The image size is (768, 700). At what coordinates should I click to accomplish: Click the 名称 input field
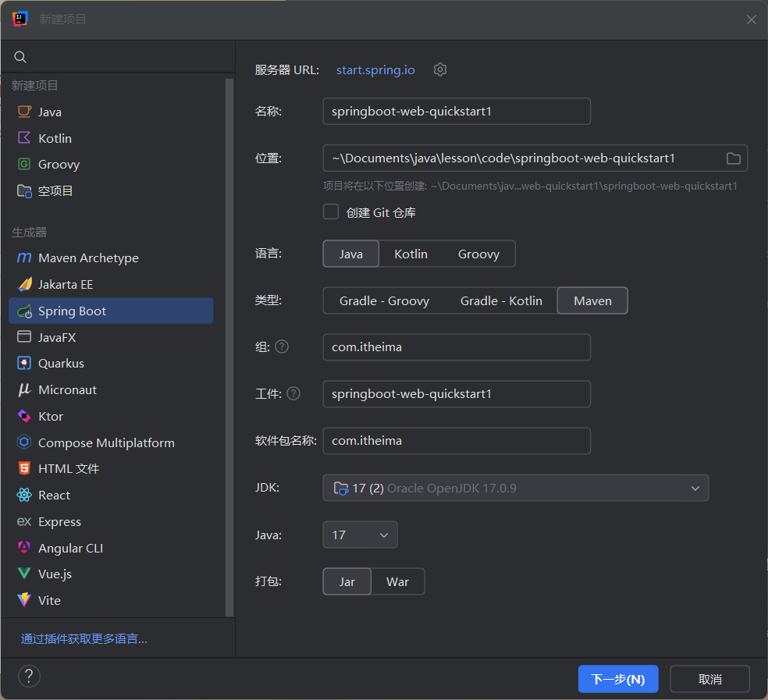pyautogui.click(x=457, y=111)
